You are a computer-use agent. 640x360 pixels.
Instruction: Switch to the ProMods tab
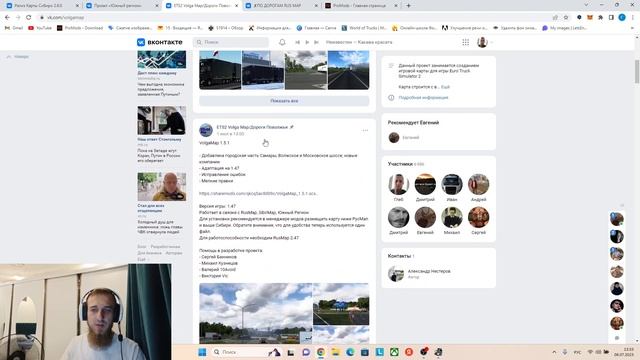pyautogui.click(x=361, y=6)
